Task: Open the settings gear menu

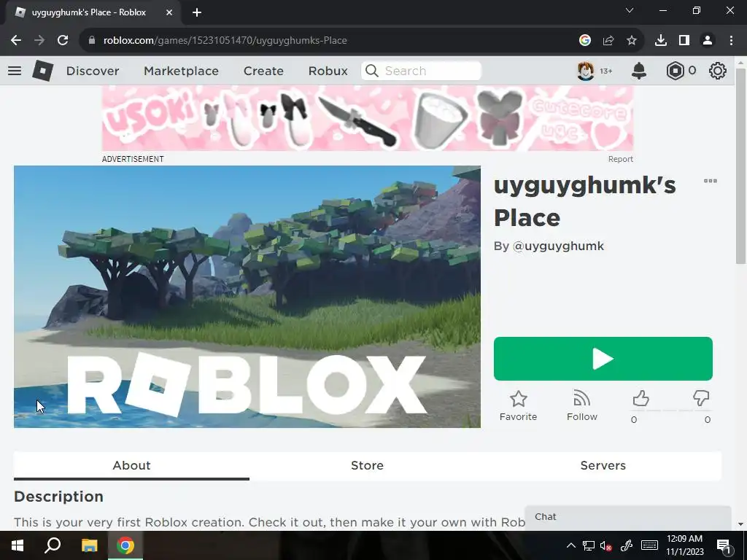Action: 718,71
